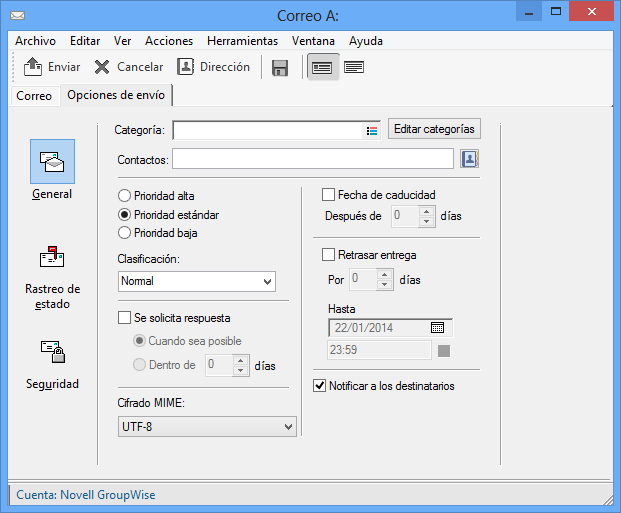
Task: Decrease the Dentro de days spinner
Action: pos(240,370)
